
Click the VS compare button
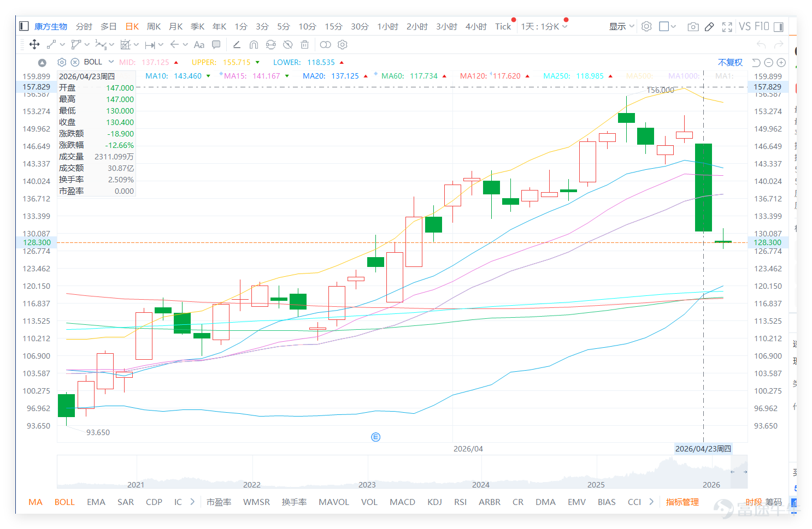(745, 26)
